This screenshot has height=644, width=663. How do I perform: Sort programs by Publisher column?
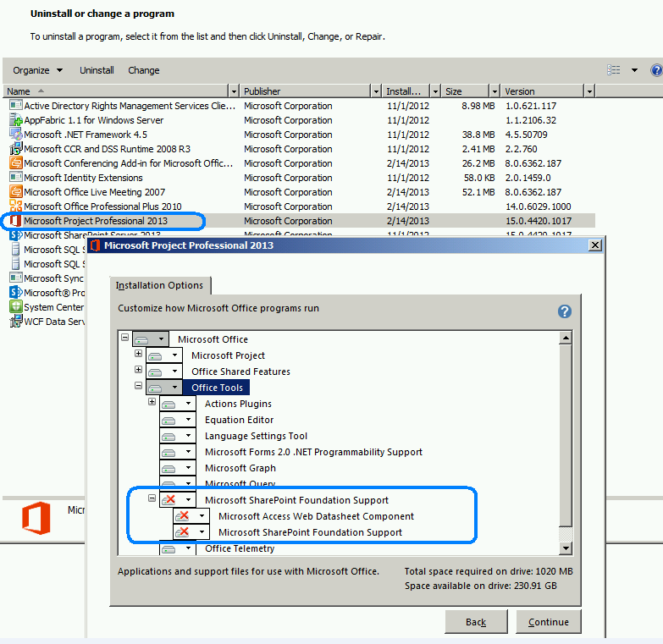coord(305,91)
